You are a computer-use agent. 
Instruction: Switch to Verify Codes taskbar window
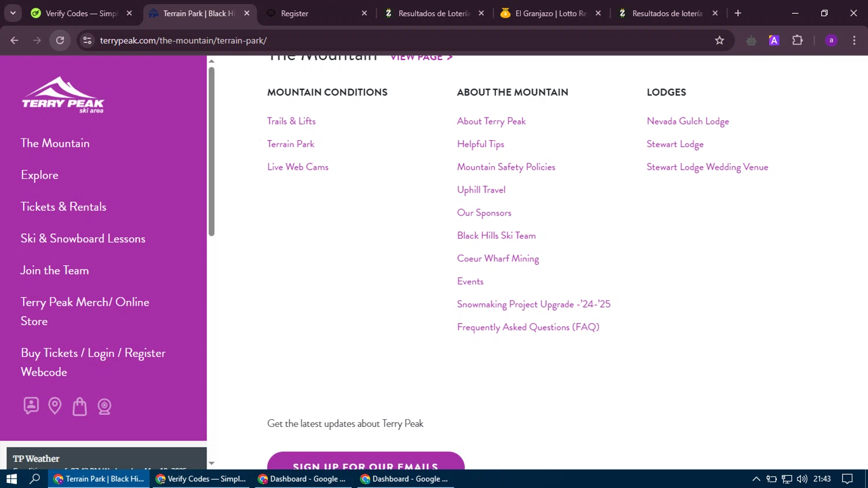tap(201, 479)
